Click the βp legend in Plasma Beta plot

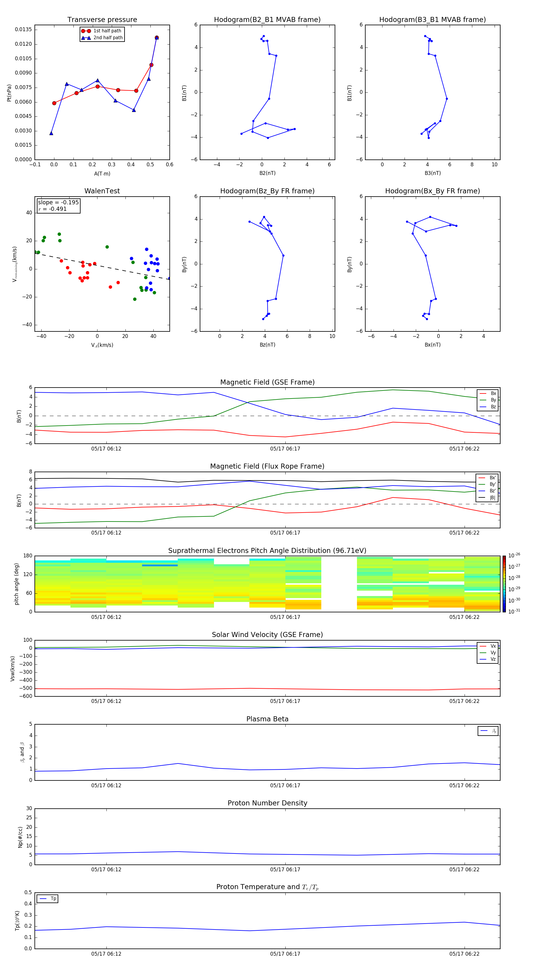[x=488, y=731]
